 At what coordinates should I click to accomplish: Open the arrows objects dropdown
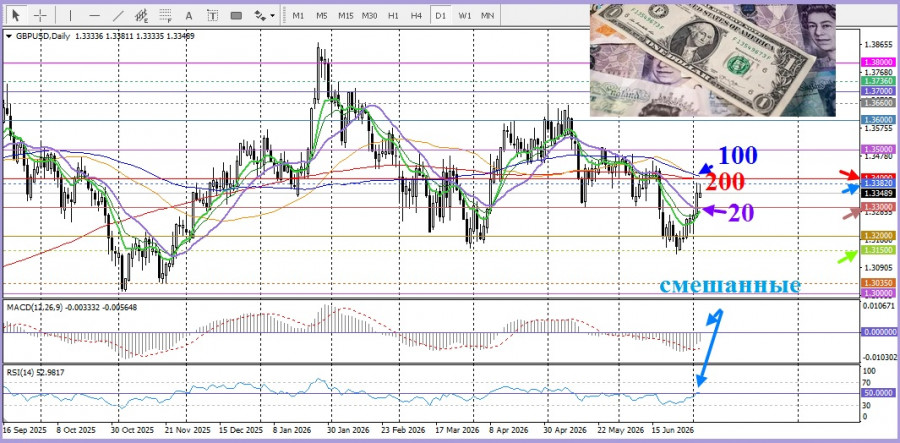coord(265,15)
